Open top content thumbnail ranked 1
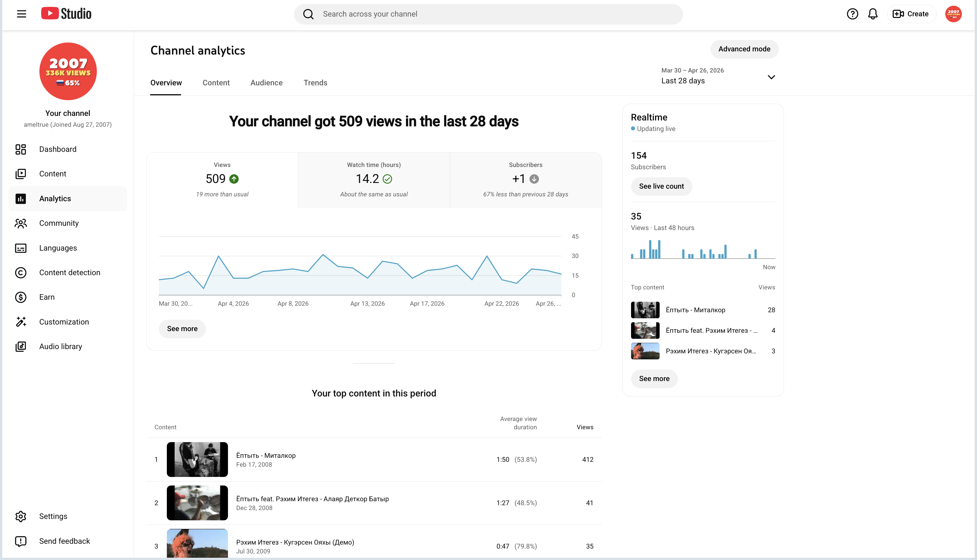The image size is (977, 560). tap(197, 459)
